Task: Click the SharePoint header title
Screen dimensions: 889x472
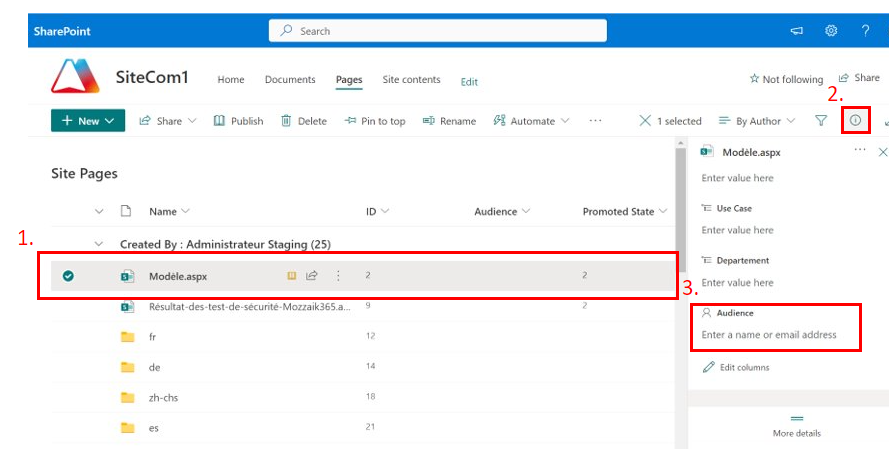Action: click(62, 31)
